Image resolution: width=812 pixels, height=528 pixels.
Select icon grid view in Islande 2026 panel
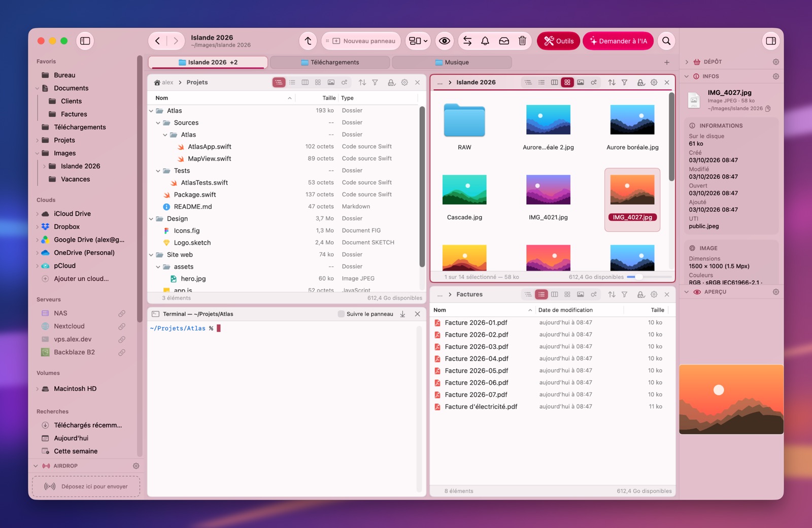pos(567,82)
